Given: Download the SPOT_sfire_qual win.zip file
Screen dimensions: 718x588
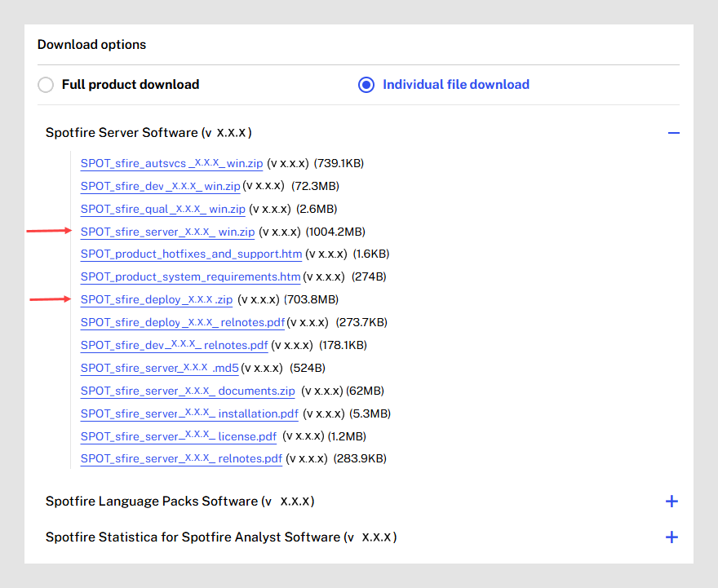Looking at the screenshot, I should [163, 209].
